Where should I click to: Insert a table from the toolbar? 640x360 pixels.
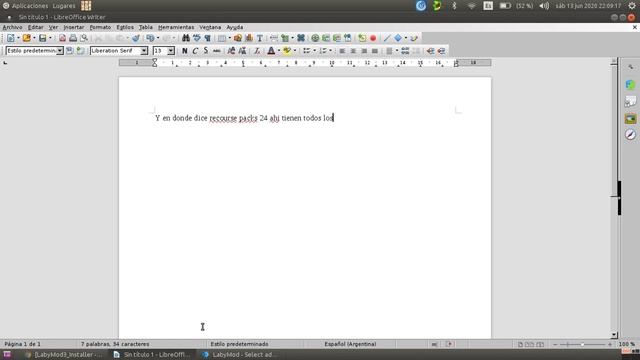click(x=222, y=38)
